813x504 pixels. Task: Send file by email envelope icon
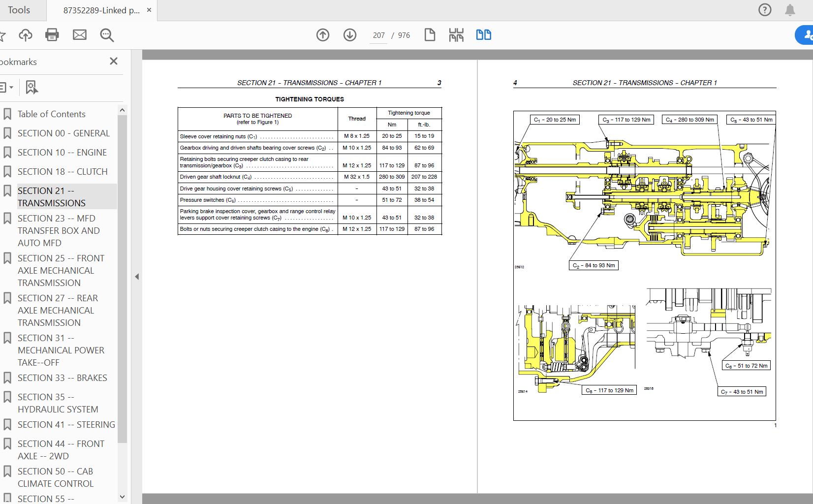pos(80,35)
